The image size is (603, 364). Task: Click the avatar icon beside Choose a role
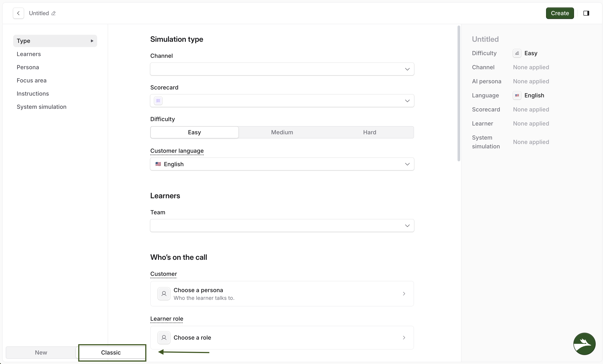tap(164, 338)
